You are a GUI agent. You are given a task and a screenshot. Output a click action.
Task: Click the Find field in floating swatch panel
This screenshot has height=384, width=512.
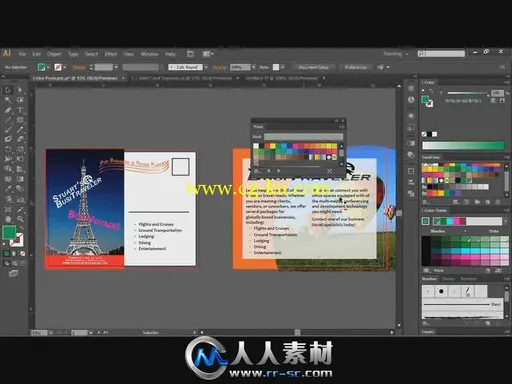(x=303, y=136)
